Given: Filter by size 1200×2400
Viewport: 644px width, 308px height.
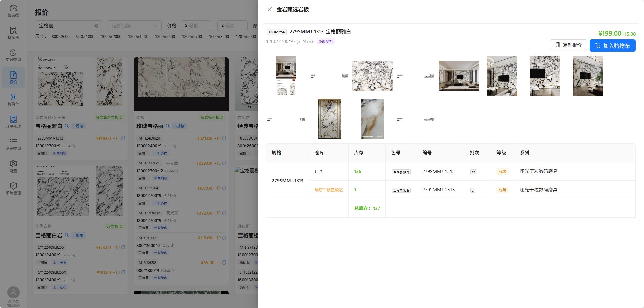Looking at the screenshot, I should coord(165,36).
